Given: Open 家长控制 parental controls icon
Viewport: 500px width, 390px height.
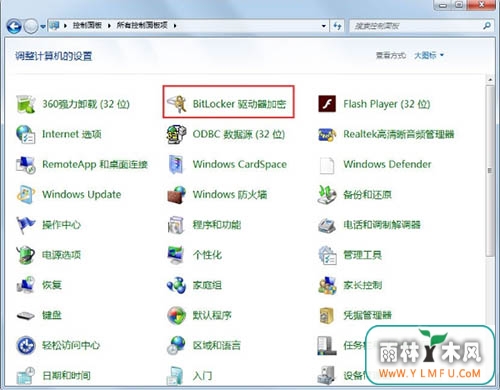Looking at the screenshot, I should [327, 285].
